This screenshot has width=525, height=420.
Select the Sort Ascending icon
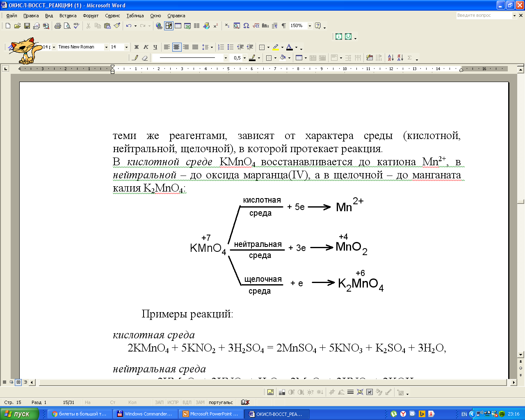coord(390,58)
